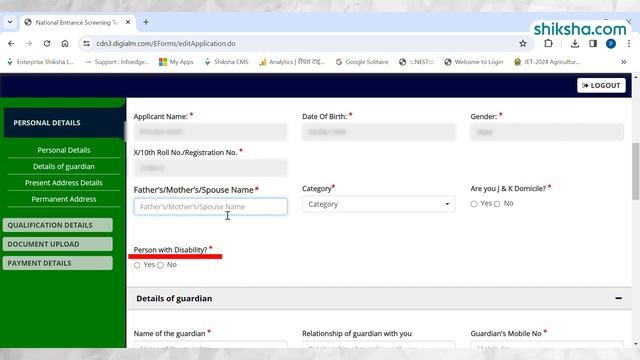Viewport: 640px width, 360px height.
Task: Reload the page with refresh icon
Action: click(x=47, y=43)
